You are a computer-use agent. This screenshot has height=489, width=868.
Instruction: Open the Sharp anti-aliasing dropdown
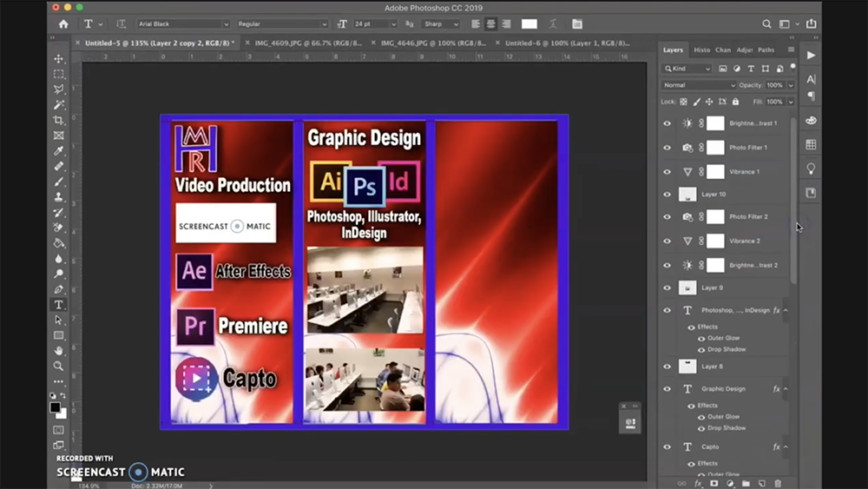(441, 23)
